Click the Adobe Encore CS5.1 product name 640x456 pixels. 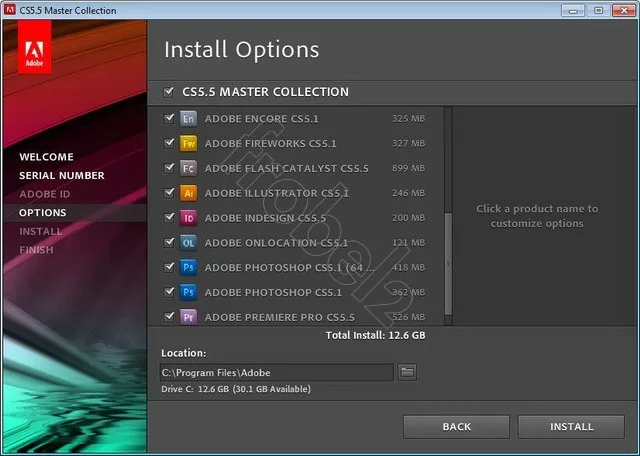pos(262,119)
